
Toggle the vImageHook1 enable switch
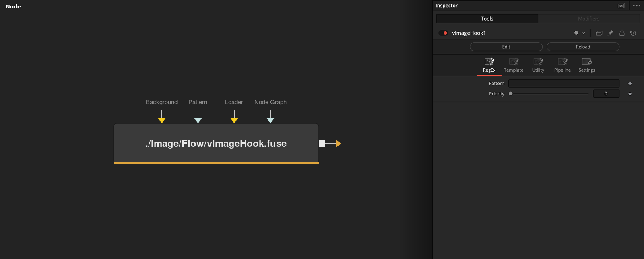click(x=443, y=33)
